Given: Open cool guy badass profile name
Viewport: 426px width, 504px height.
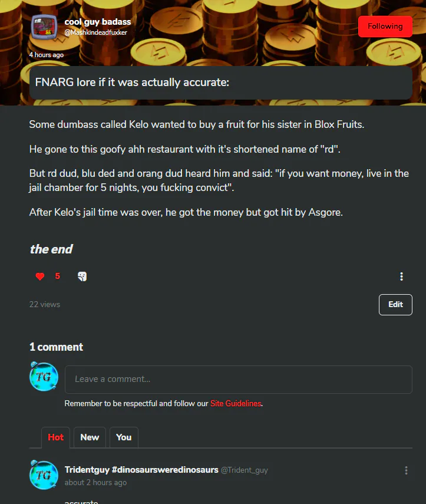Looking at the screenshot, I should [x=98, y=22].
